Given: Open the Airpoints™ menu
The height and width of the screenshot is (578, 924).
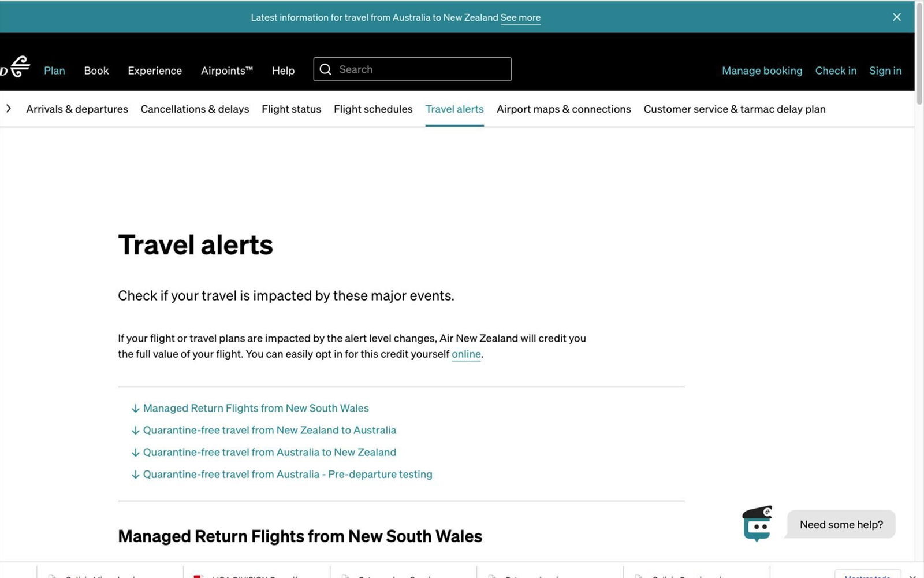Looking at the screenshot, I should [226, 70].
